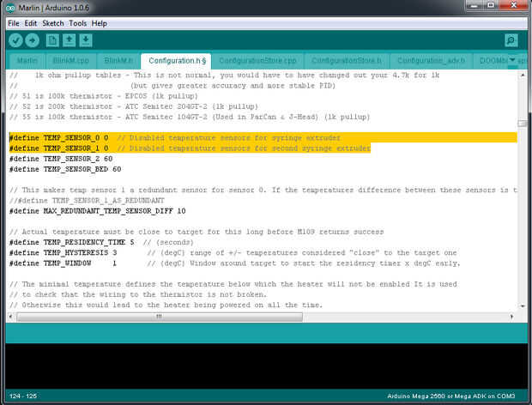Switch to the Configuration_adv.h tab
The image size is (532, 405).
click(x=432, y=61)
